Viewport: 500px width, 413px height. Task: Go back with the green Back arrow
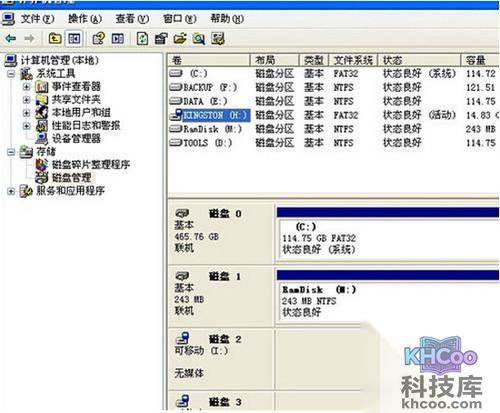click(11, 39)
